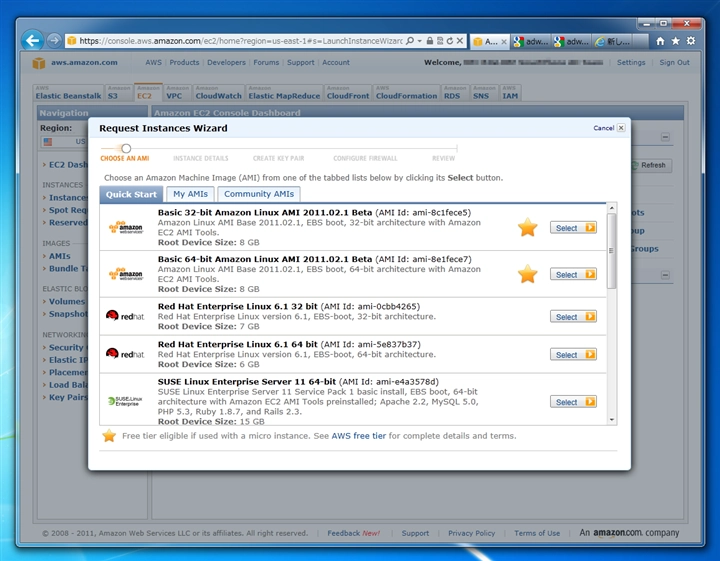Select the Basic 64-bit Amazon Linux AMI
This screenshot has height=561, width=720.
(574, 275)
